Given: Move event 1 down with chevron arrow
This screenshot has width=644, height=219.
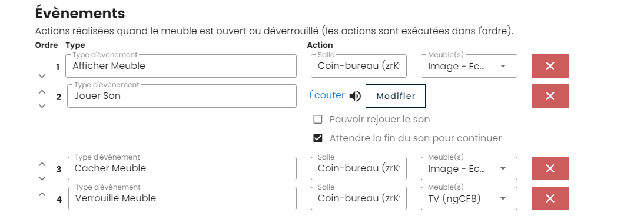Looking at the screenshot, I should point(41,76).
